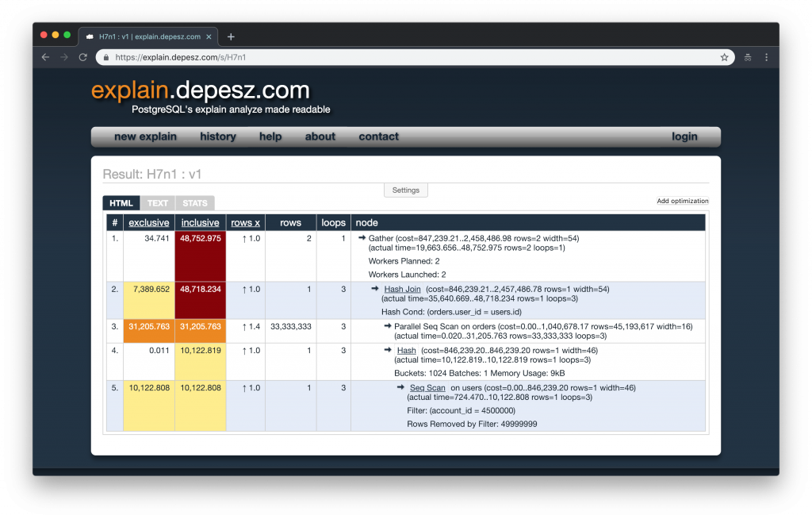Open the history page from the navigation
Image resolution: width=812 pixels, height=519 pixels.
(217, 136)
